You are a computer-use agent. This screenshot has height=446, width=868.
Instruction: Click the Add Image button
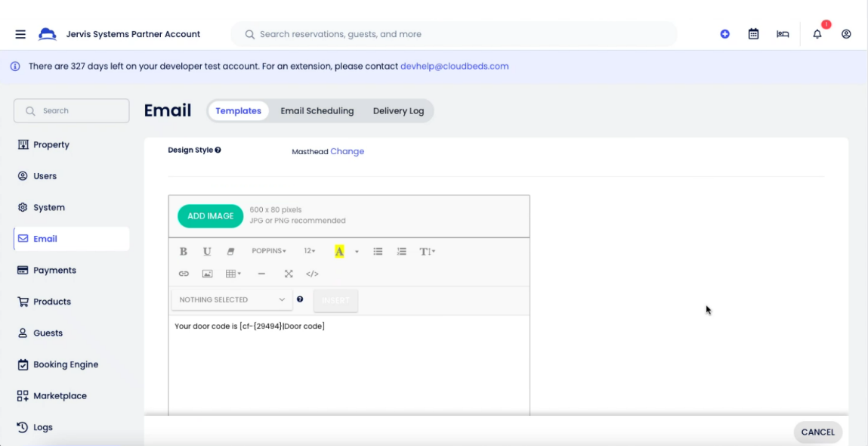tap(210, 216)
